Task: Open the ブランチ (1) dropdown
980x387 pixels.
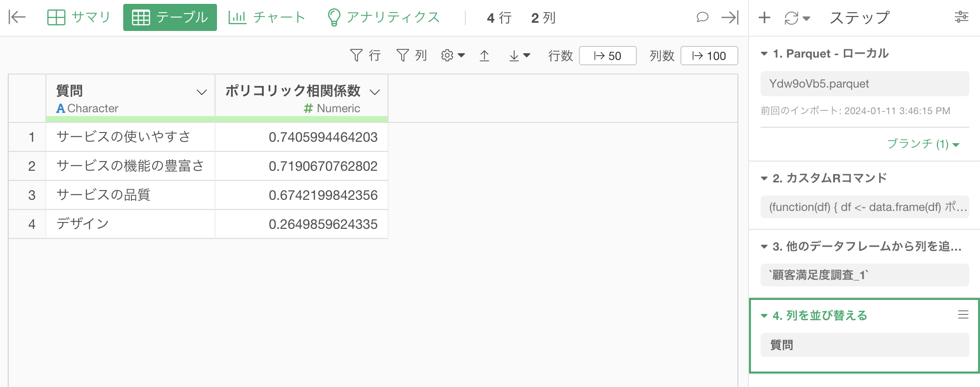Action: (923, 144)
